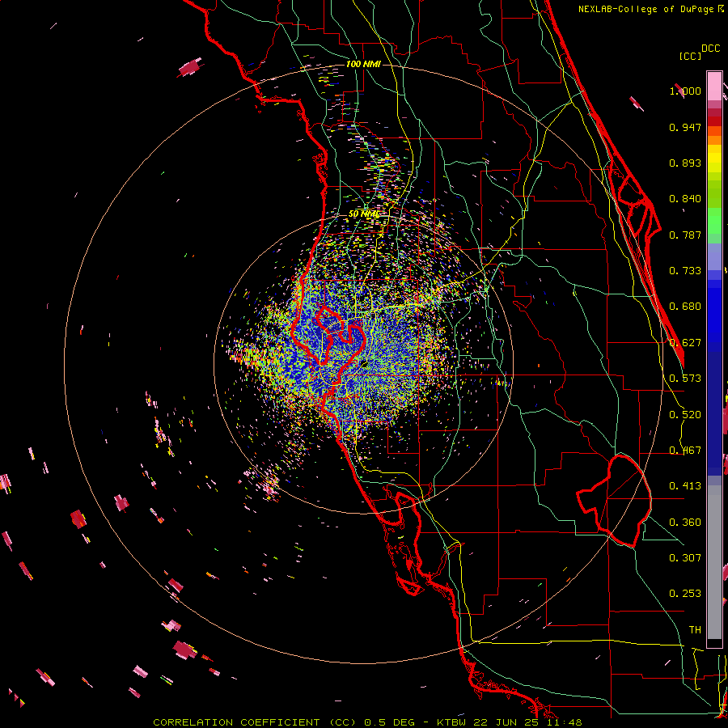Viewport: 728px width, 728px height.
Task: Pick the pink segment atop the color bar
Action: pyautogui.click(x=714, y=86)
